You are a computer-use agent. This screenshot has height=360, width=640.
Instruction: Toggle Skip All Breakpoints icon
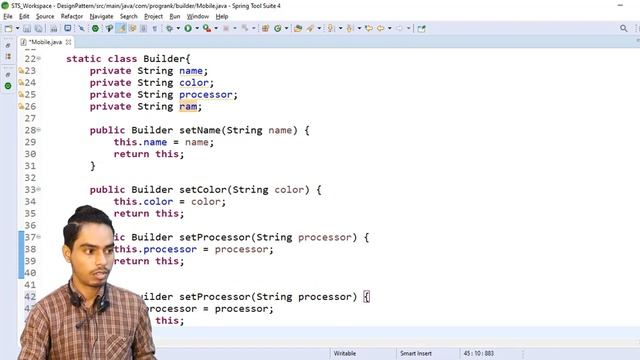(81, 28)
